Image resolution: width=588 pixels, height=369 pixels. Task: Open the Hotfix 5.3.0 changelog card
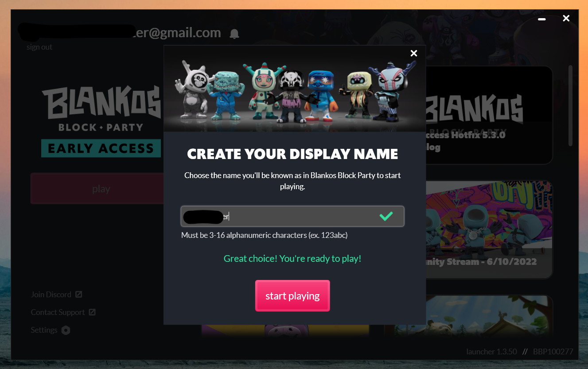[x=489, y=115]
